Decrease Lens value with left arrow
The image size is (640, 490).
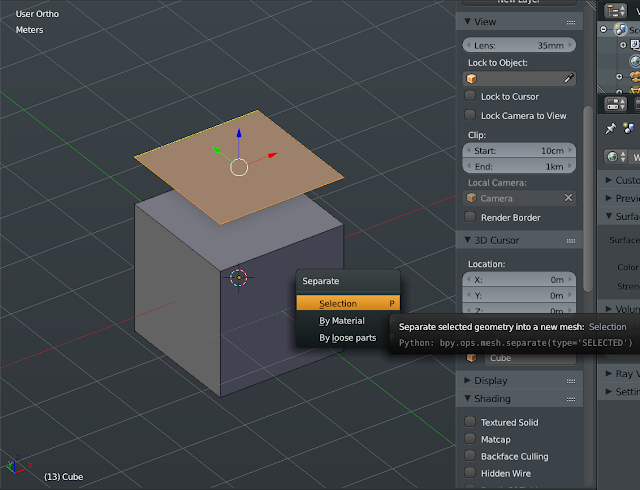pos(468,45)
